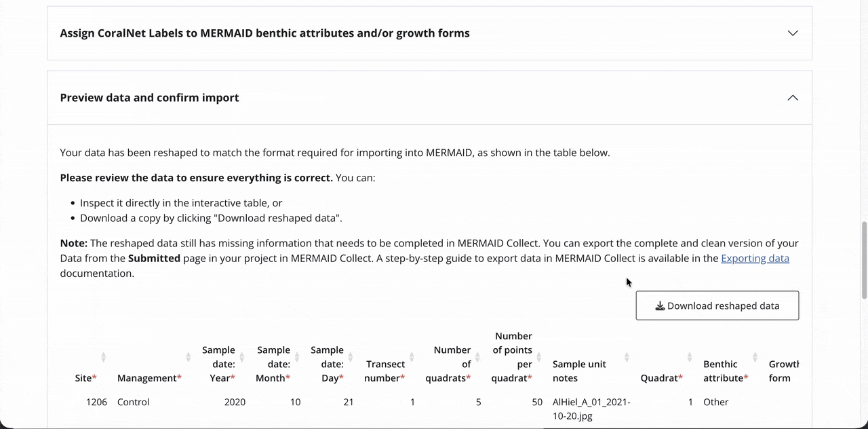
Task: Sort by Number of points per quadrat
Action: 539,357
